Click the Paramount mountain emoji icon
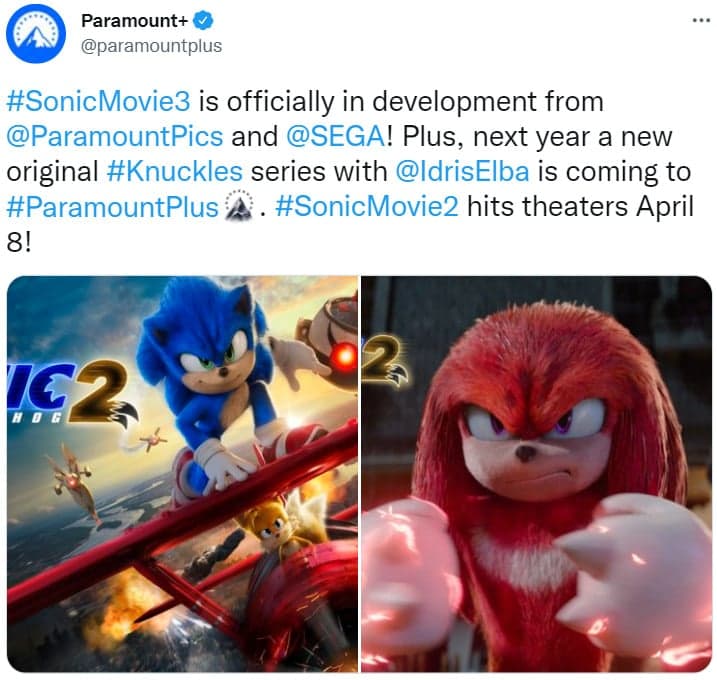Viewport: 717px width, 680px height. point(239,207)
